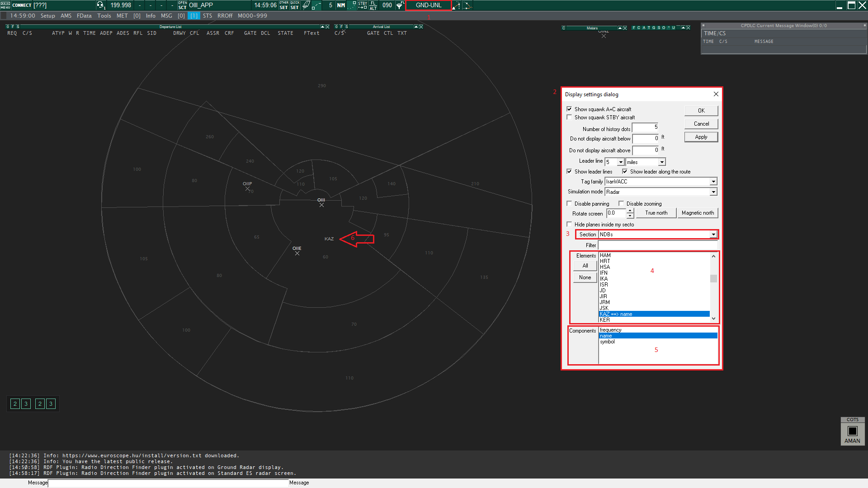The height and width of the screenshot is (488, 868).
Task: Click the display settings pencil-sheet icon
Action: point(306,5)
